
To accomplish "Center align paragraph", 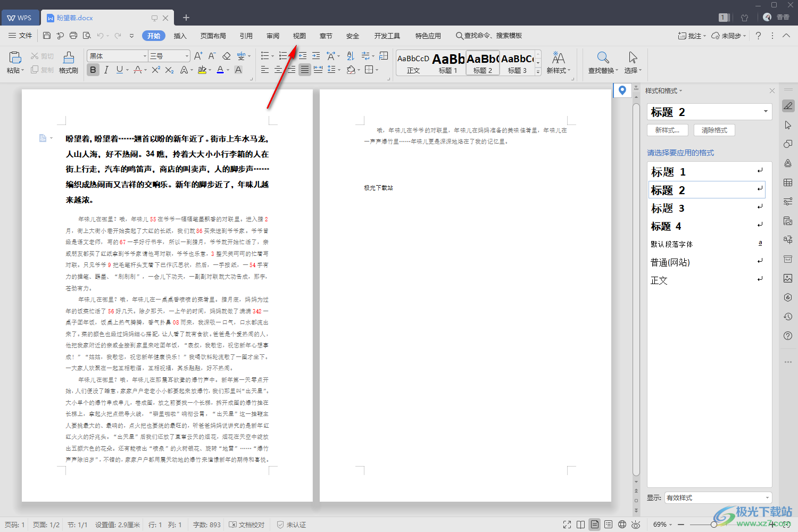I will coord(278,70).
